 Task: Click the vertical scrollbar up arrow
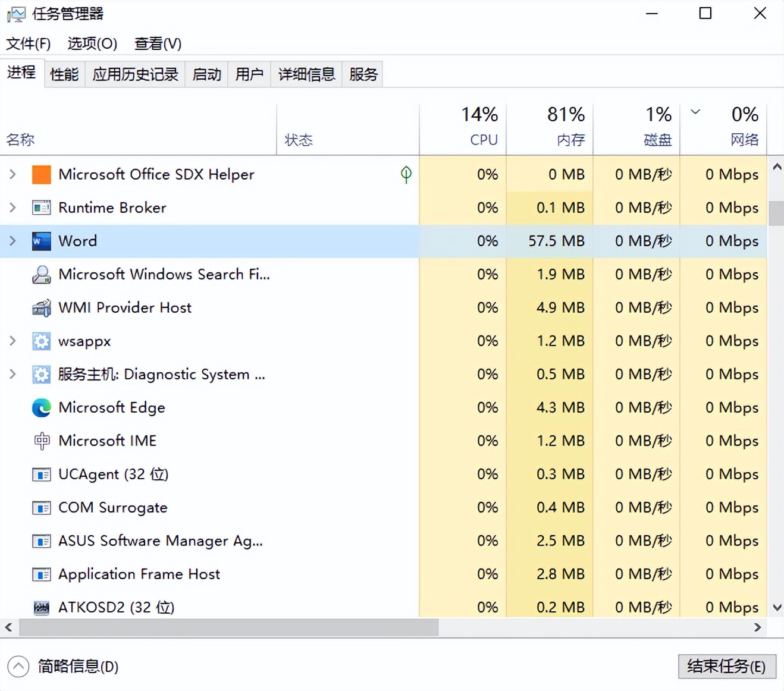coord(776,167)
